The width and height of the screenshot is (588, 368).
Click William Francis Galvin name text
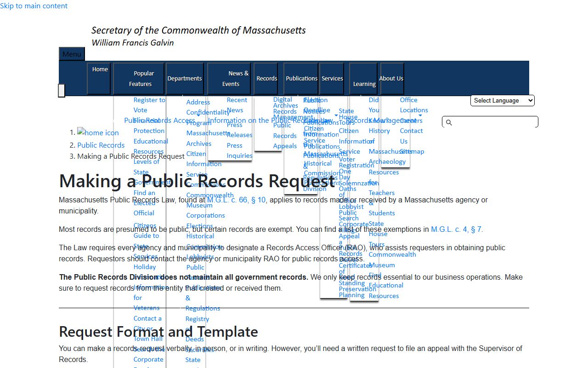coord(133,43)
